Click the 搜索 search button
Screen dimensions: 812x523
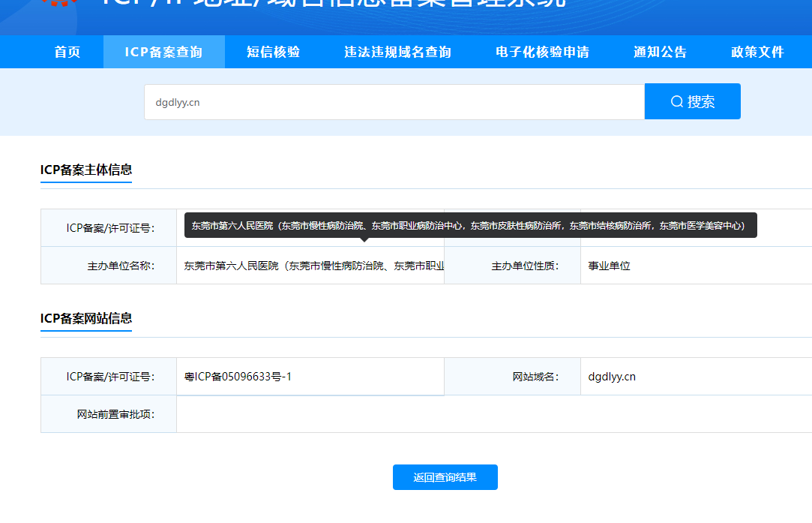coord(692,101)
